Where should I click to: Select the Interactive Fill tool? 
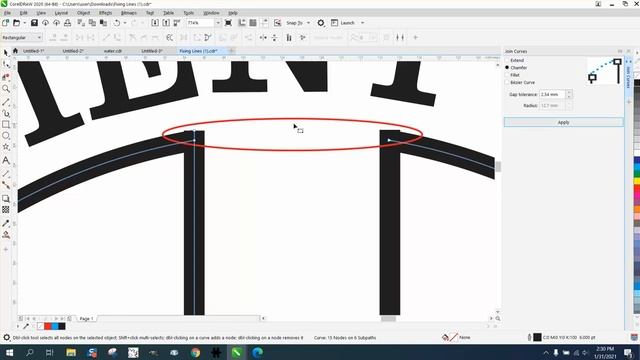click(6, 235)
